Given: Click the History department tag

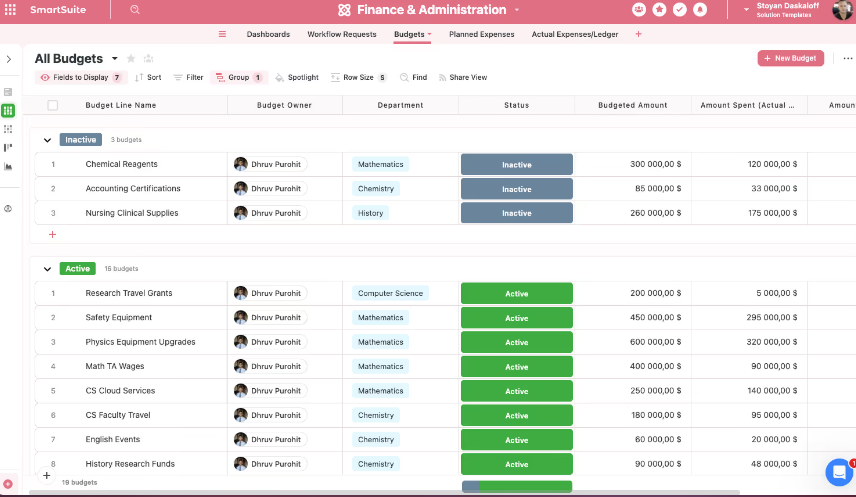Looking at the screenshot, I should pyautogui.click(x=370, y=213).
